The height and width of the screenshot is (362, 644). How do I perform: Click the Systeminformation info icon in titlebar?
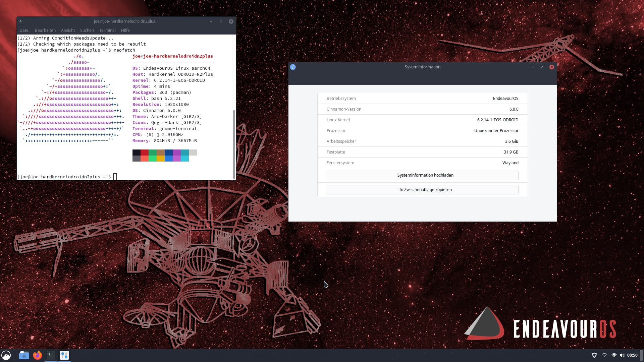(293, 67)
